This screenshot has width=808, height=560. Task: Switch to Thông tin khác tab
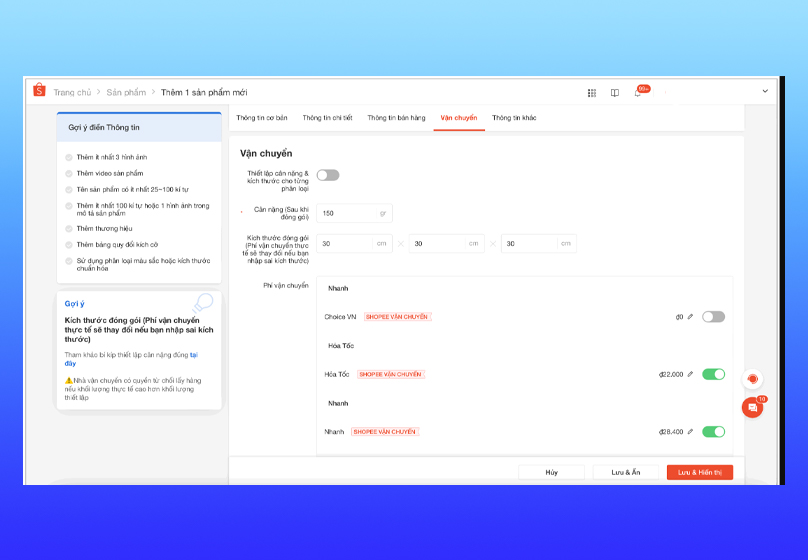[514, 118]
